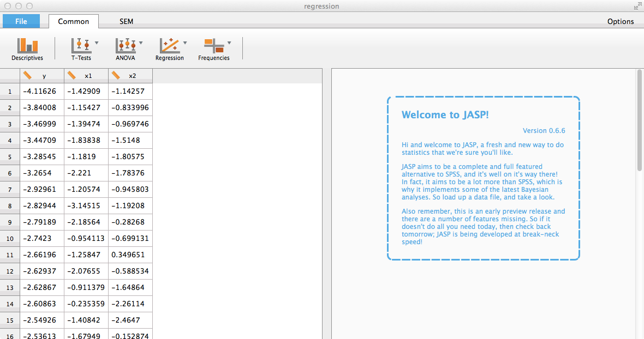This screenshot has width=644, height=339.
Task: Select the cell with -3.14515
Action: [x=86, y=206]
